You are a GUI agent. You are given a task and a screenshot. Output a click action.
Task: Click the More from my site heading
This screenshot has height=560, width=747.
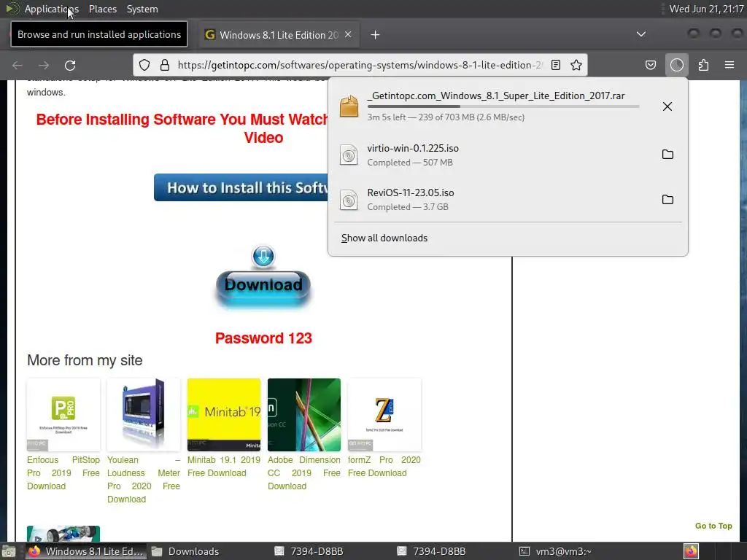(x=85, y=360)
